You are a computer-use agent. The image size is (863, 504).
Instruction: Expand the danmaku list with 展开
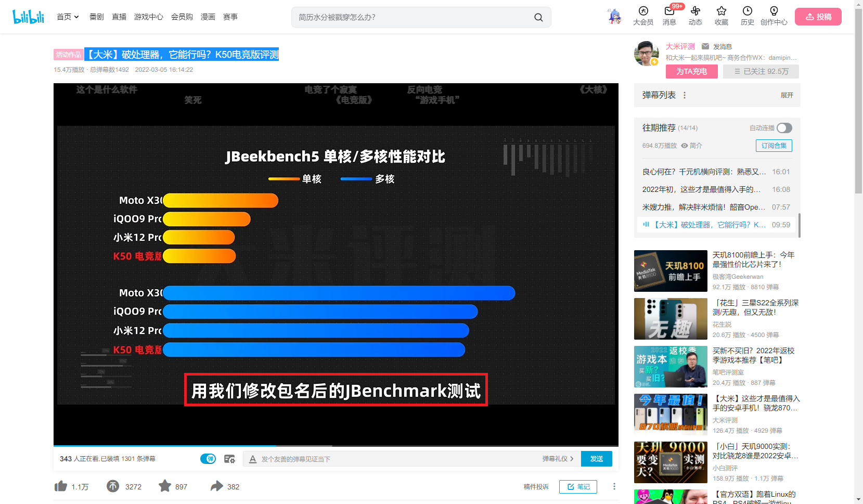pyautogui.click(x=787, y=95)
